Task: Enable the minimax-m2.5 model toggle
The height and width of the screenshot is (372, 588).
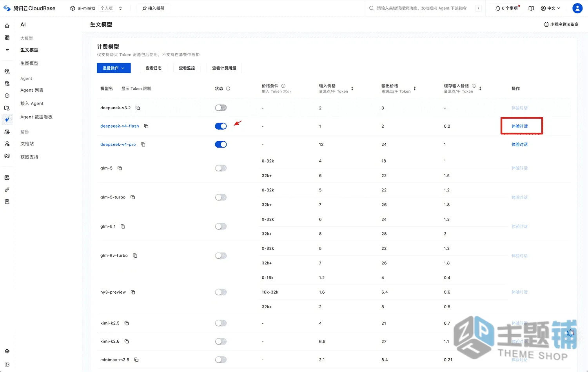Action: [221, 359]
